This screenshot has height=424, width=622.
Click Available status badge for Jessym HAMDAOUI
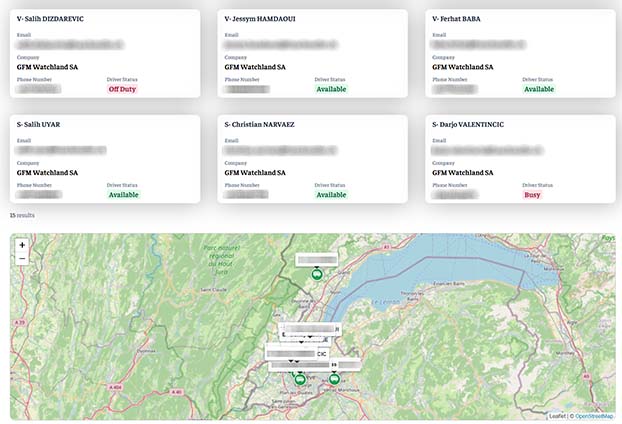click(331, 89)
